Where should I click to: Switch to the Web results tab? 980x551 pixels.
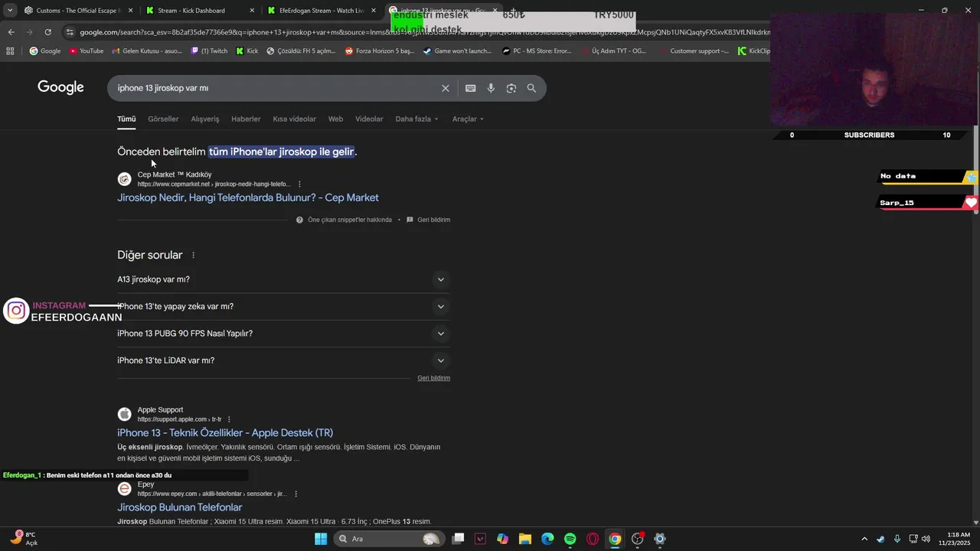coord(335,119)
